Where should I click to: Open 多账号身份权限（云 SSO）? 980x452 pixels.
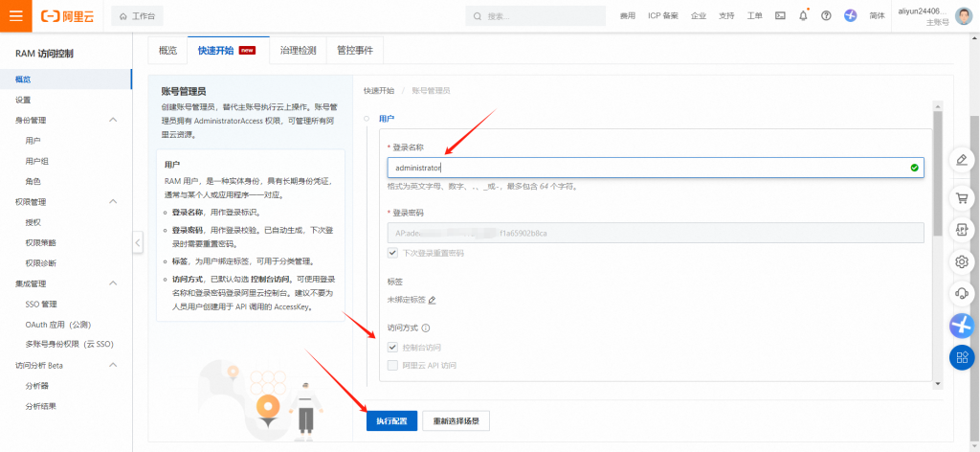pos(69,345)
